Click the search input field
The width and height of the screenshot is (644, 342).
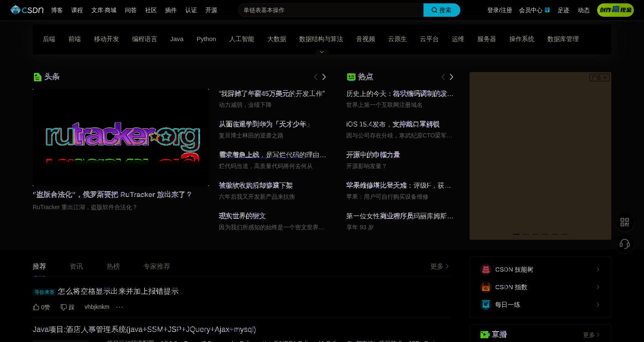[331, 10]
